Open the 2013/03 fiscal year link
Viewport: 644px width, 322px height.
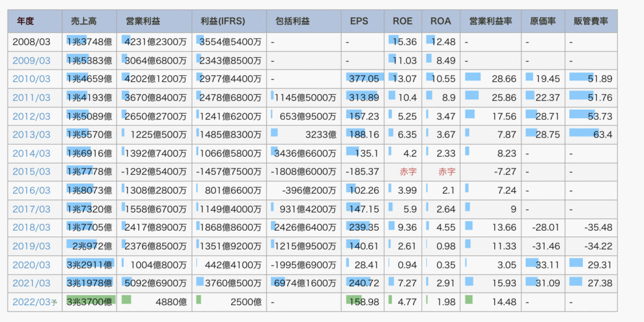(x=31, y=135)
